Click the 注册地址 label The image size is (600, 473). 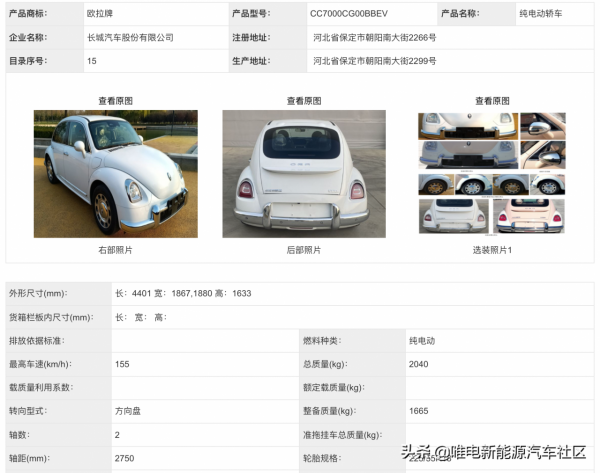point(251,38)
